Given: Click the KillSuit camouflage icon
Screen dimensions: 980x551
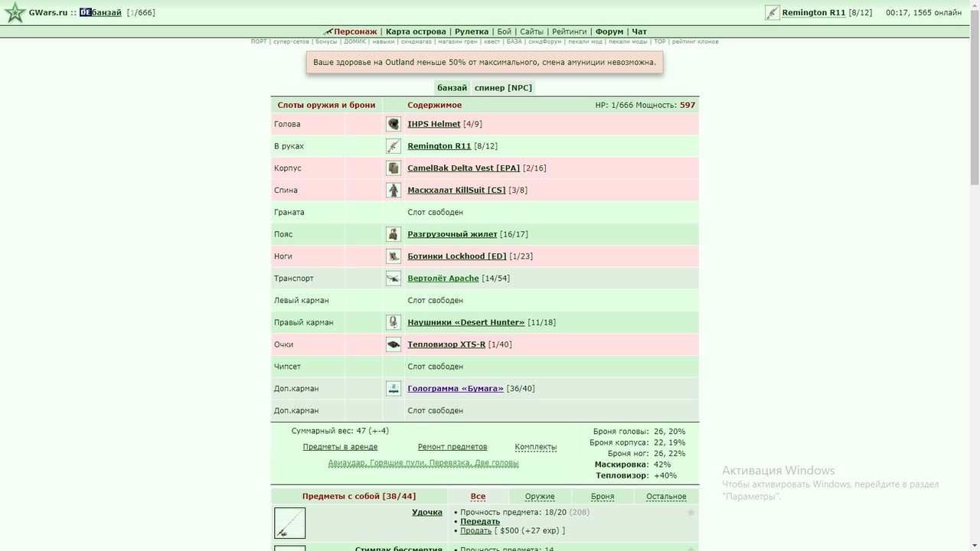Looking at the screenshot, I should click(x=394, y=190).
